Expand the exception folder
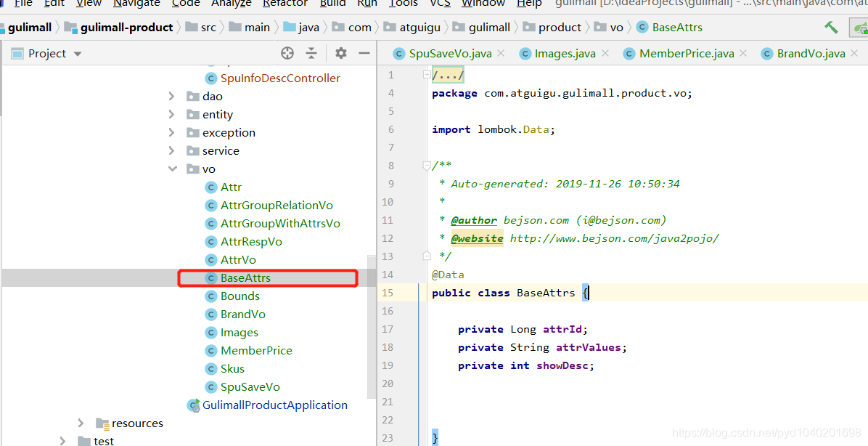Viewport: 868px width, 446px height. (171, 133)
